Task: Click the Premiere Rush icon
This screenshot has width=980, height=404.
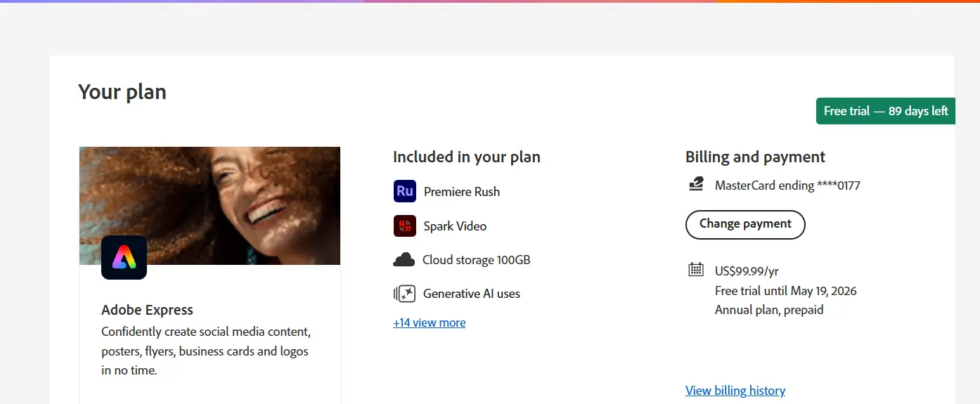Action: (x=405, y=191)
